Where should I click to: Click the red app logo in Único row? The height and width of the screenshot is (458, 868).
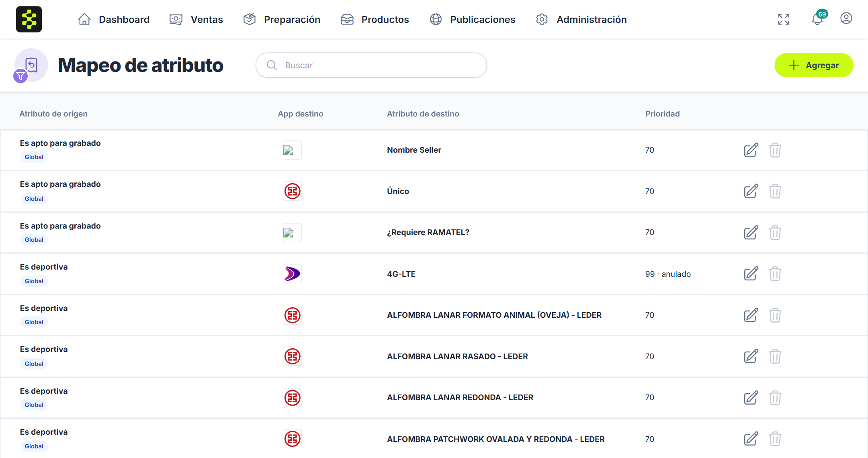coord(292,191)
